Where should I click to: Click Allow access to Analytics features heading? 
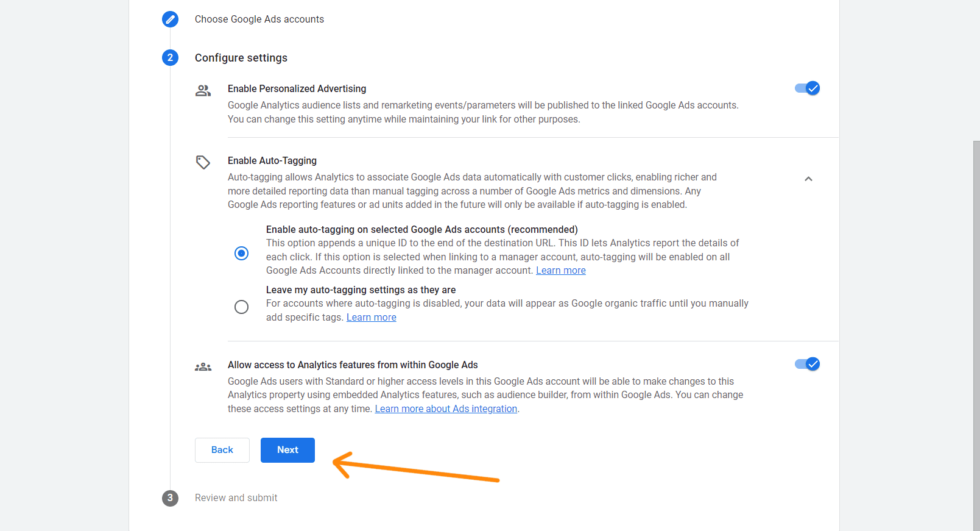coord(353,365)
